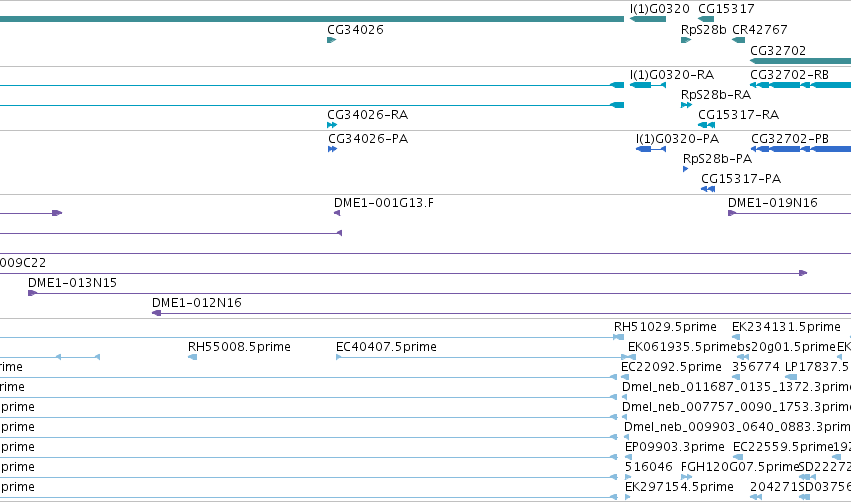Click the CG34026 gene arrow glyph
Viewport: 851px width, 502px height.
(x=332, y=40)
